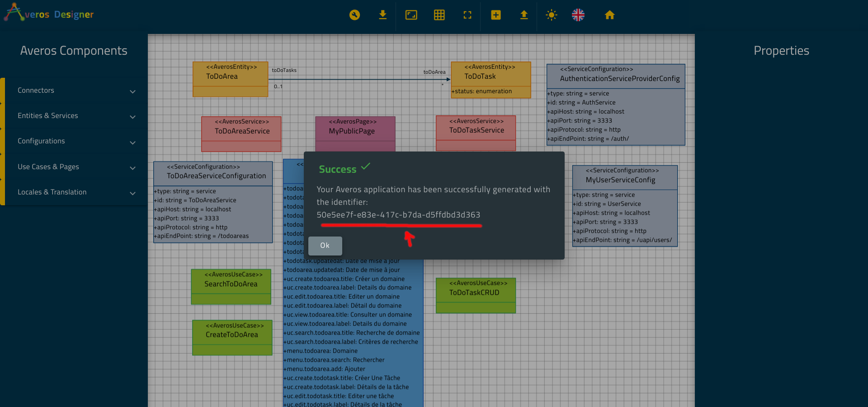868x407 pixels.
Task: Click the Averos Designer logo
Action: pyautogui.click(x=49, y=13)
